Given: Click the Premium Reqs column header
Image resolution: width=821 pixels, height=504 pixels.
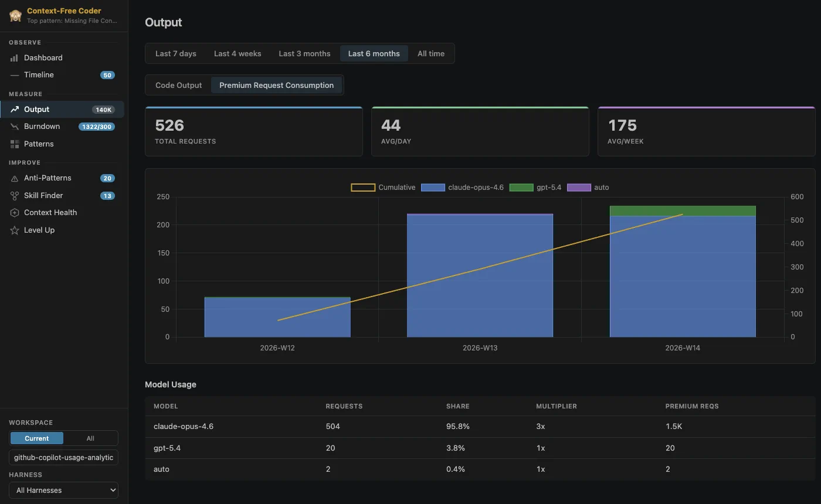Looking at the screenshot, I should 692,406.
